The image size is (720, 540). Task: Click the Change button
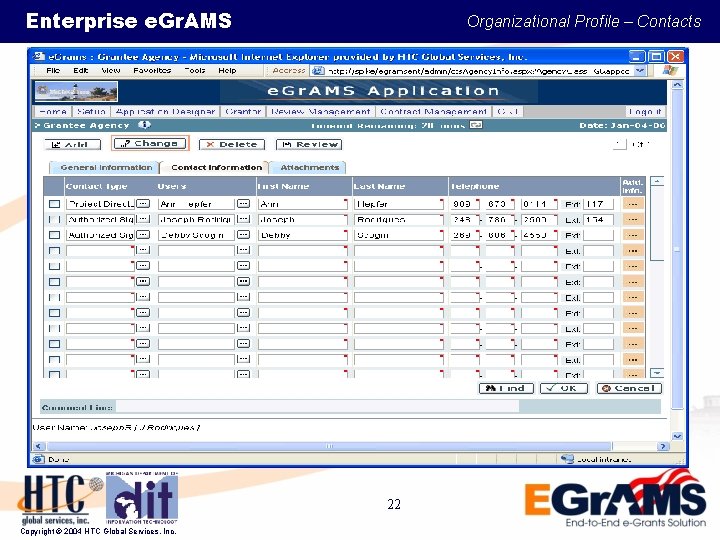(150, 144)
